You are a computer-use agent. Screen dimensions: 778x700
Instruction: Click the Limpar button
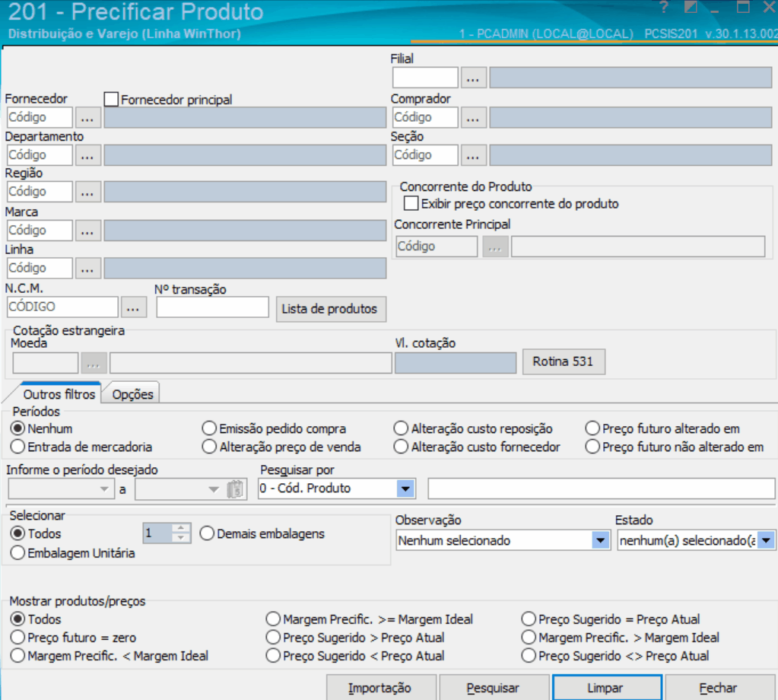(x=607, y=688)
